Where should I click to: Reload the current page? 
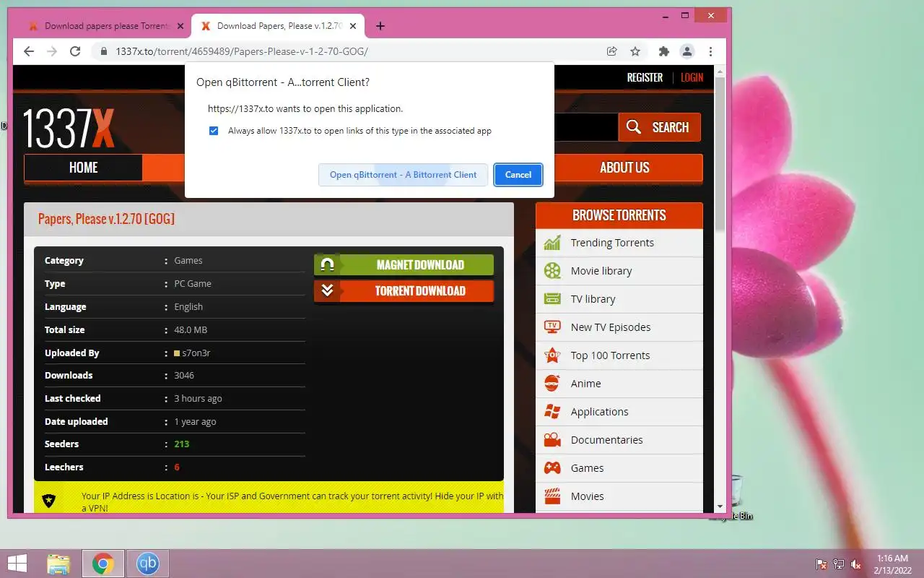pyautogui.click(x=75, y=51)
